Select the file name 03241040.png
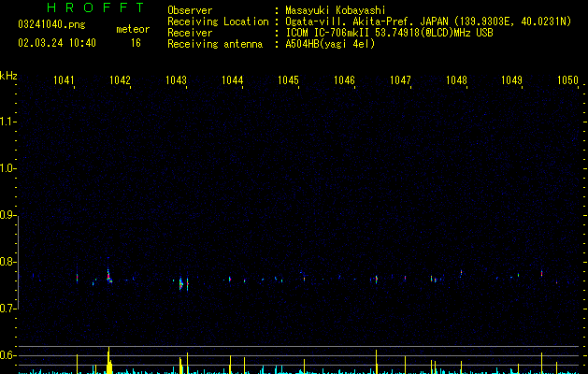 click(51, 25)
